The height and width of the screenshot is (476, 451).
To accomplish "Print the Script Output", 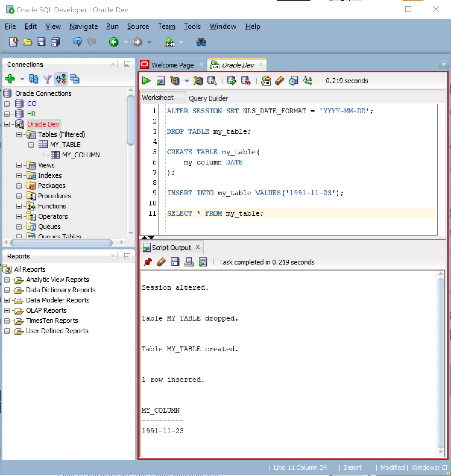I will pos(189,262).
